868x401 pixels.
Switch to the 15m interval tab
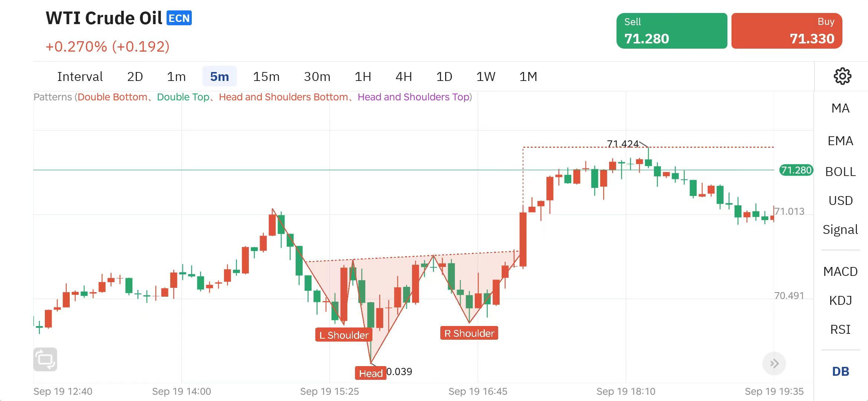(x=266, y=77)
